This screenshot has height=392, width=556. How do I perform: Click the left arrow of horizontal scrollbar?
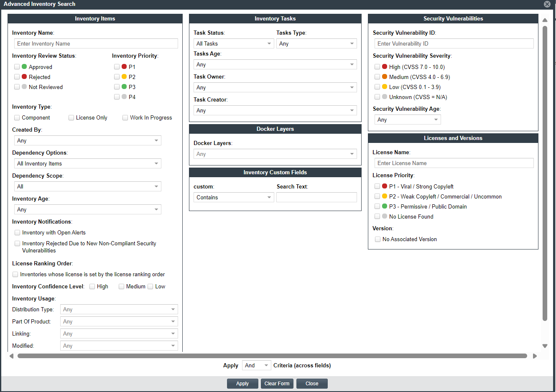(x=11, y=356)
